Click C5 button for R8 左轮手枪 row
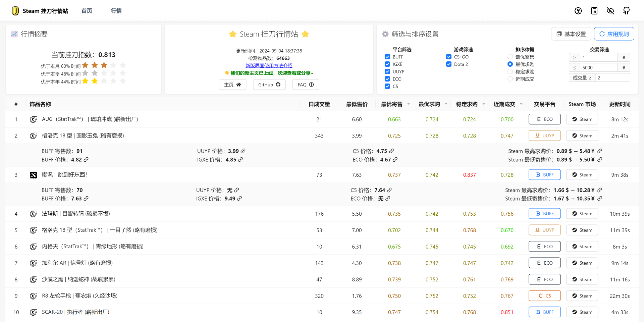 pyautogui.click(x=545, y=296)
